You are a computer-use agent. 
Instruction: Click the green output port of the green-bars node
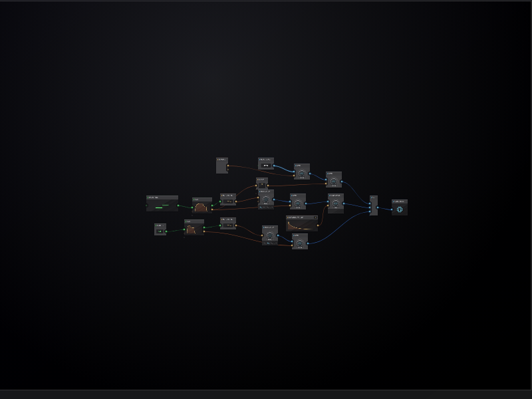tap(178, 205)
